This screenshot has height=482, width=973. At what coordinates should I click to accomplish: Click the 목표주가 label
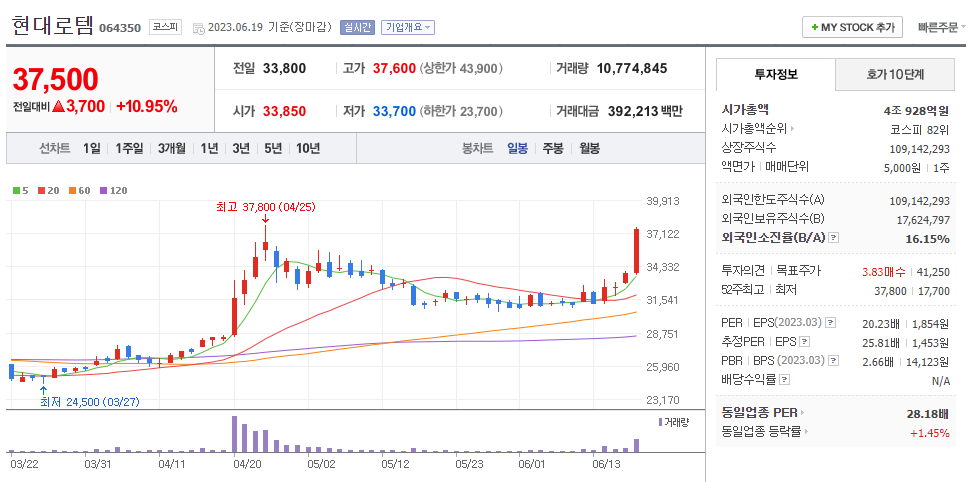point(800,271)
